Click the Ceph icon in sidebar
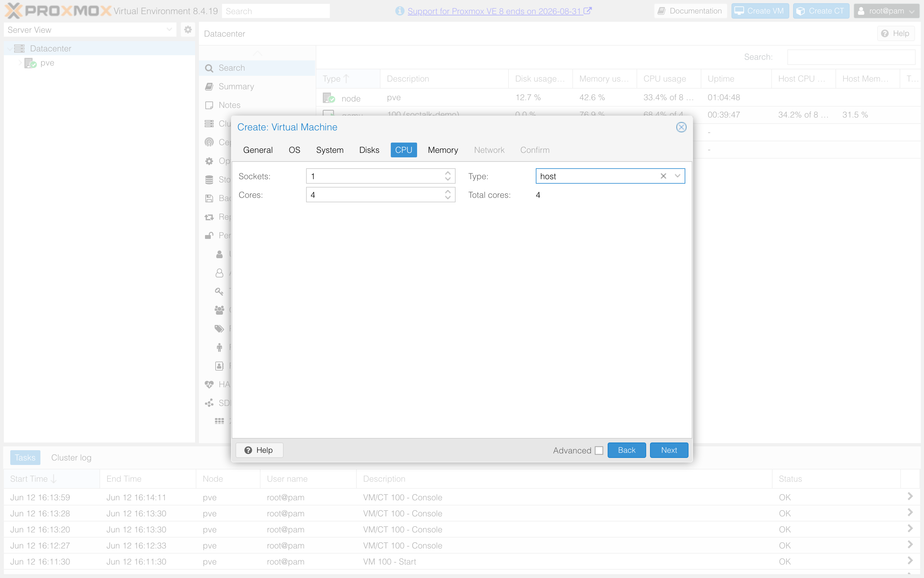Viewport: 924px width, 578px height. pyautogui.click(x=209, y=142)
